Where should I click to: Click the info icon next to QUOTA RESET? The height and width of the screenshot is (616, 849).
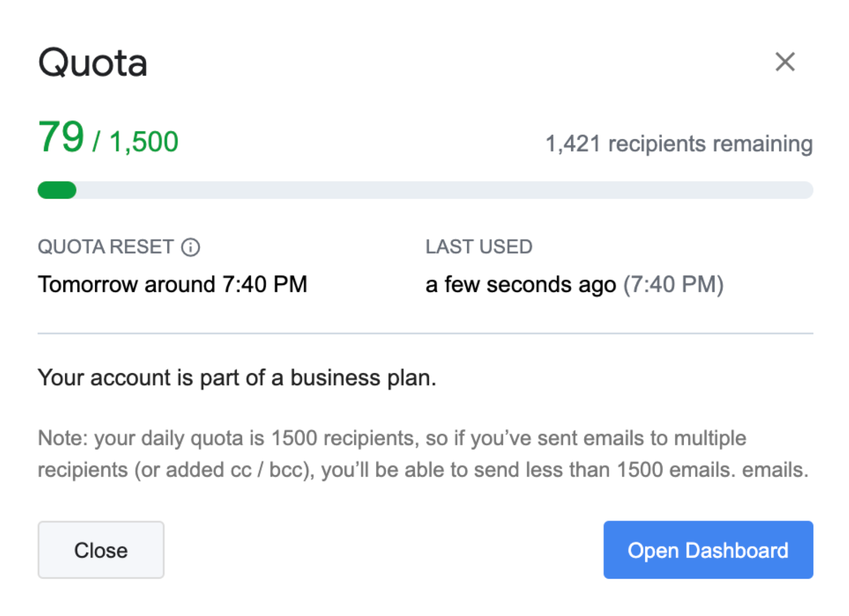[x=190, y=247]
